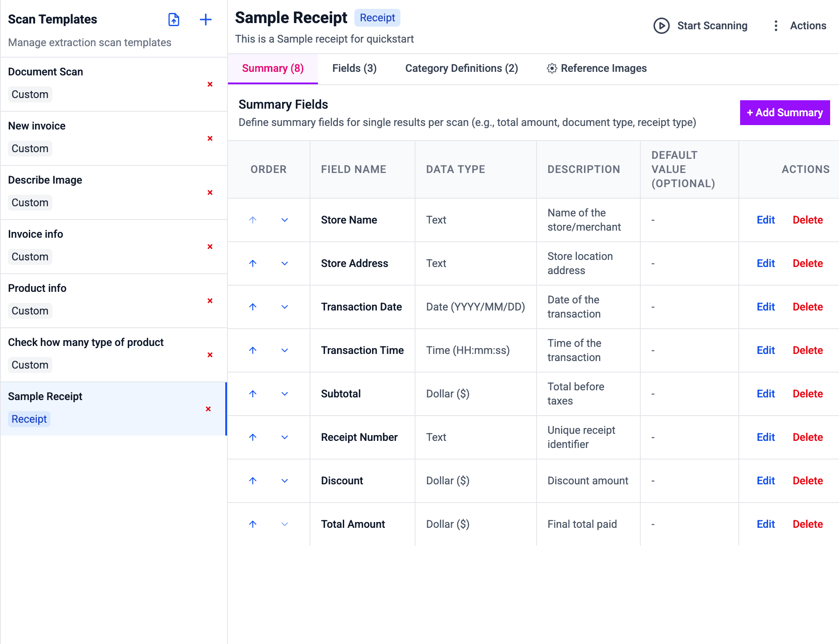
Task: Click the upload template icon beside Scan Templates
Action: [173, 20]
